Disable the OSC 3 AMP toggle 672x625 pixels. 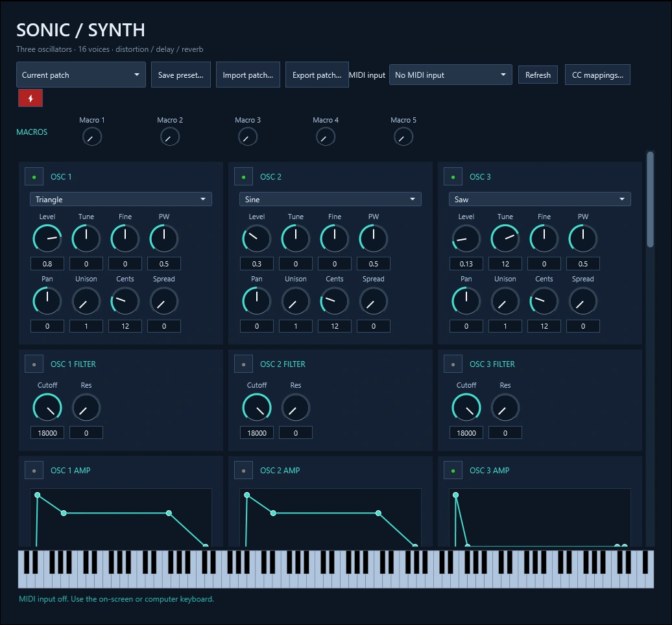(453, 470)
